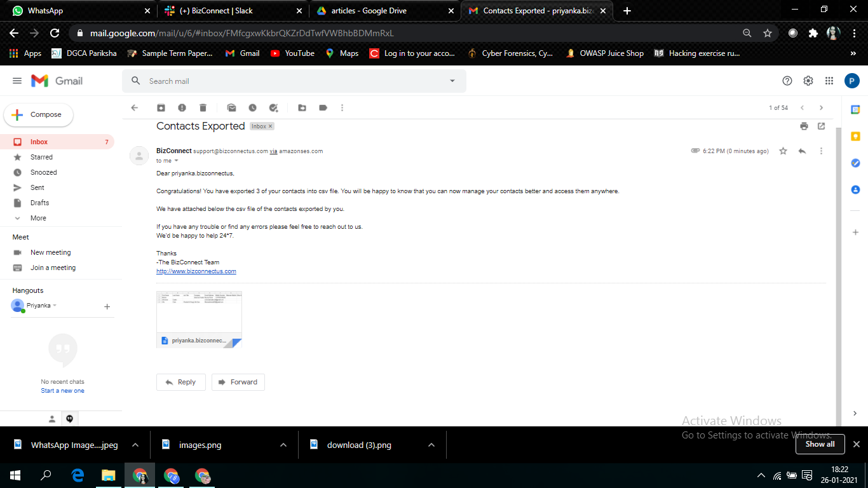The width and height of the screenshot is (868, 488).
Task: Apply a label to the email
Action: (x=323, y=108)
